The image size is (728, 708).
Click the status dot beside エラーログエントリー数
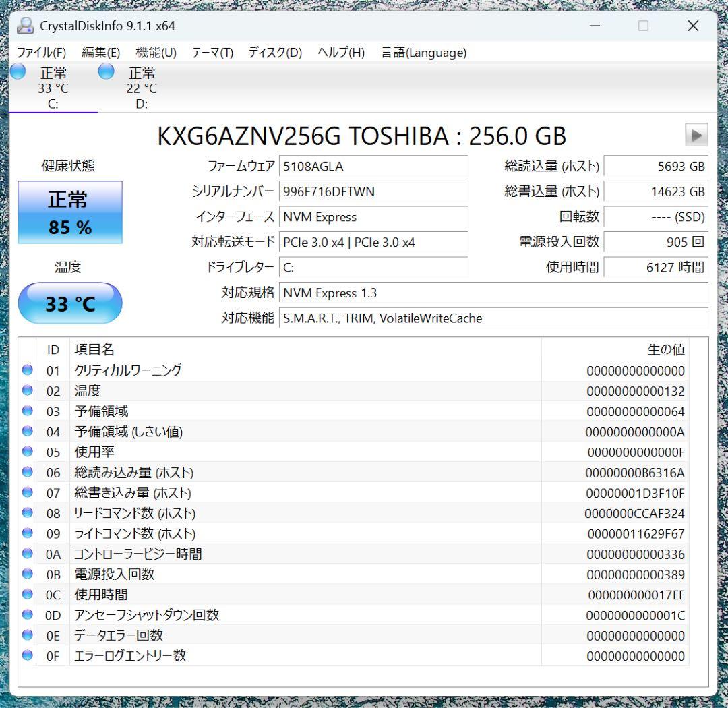(27, 655)
